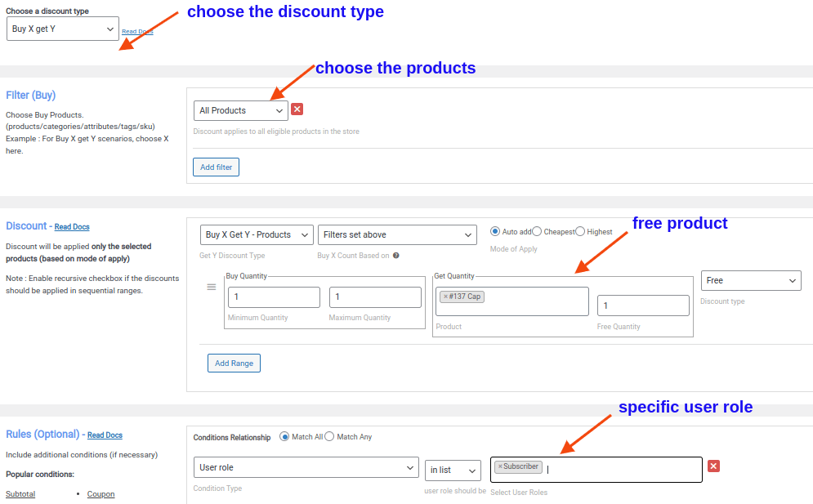The width and height of the screenshot is (813, 504).
Task: Click the Free Quantity input field
Action: (x=643, y=306)
